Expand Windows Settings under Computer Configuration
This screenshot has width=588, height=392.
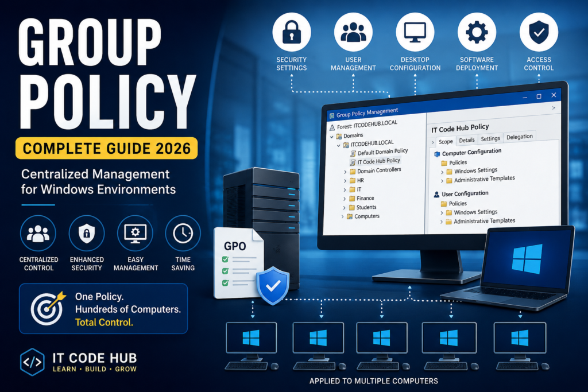[442, 172]
